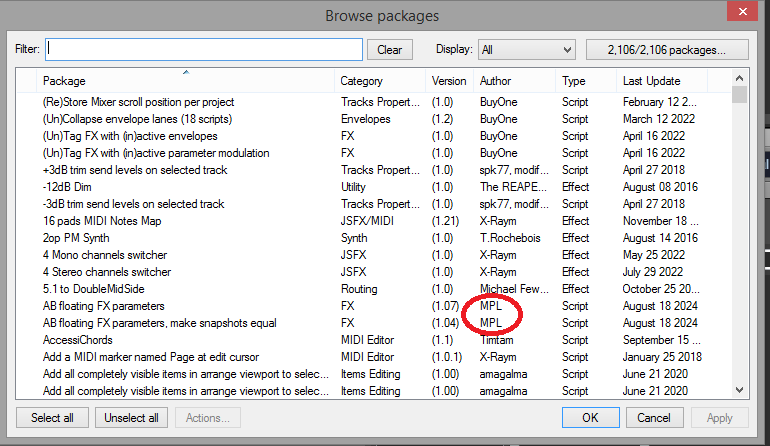Viewport: 770px width, 446px height.
Task: Click "July 29 2022" date cell
Action: [653, 272]
